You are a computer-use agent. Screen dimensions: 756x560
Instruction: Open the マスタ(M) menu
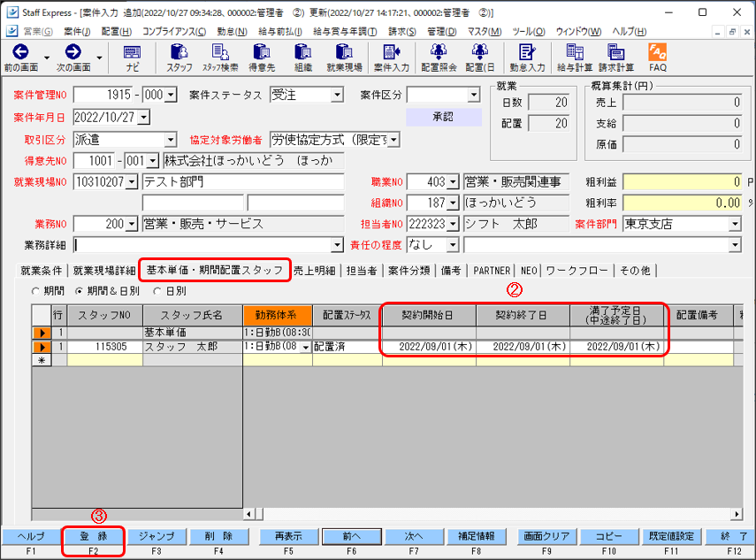(485, 31)
